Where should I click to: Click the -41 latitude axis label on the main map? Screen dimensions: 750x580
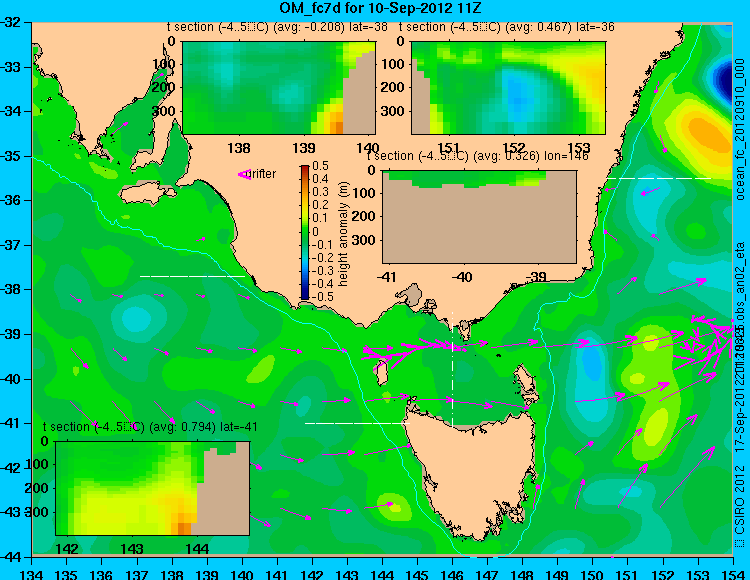(x=11, y=423)
